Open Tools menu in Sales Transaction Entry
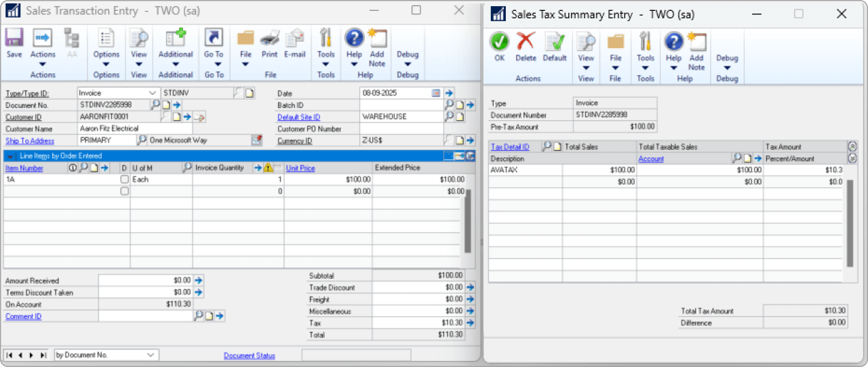 [326, 47]
